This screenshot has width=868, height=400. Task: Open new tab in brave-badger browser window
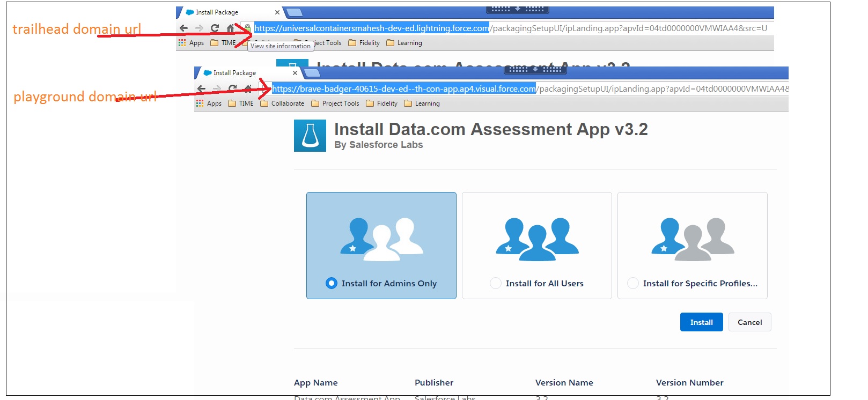(x=312, y=73)
